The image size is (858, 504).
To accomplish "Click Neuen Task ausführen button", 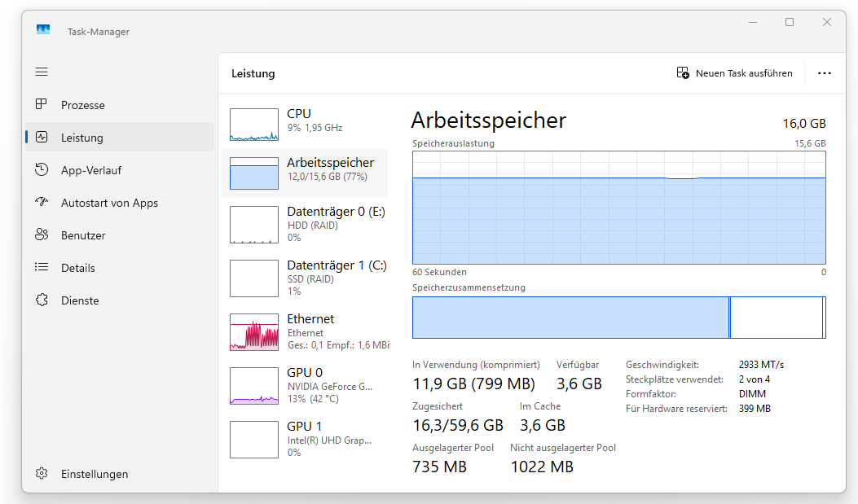I will (x=734, y=73).
